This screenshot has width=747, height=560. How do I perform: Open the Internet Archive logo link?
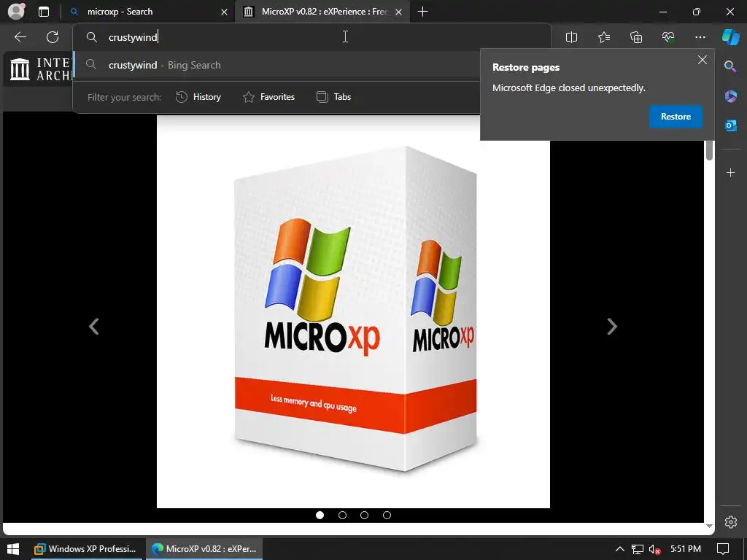pyautogui.click(x=41, y=69)
